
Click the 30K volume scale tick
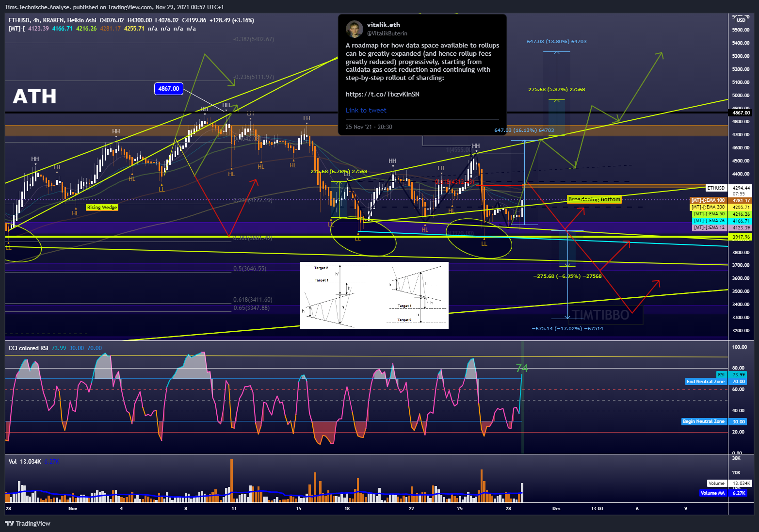point(736,458)
